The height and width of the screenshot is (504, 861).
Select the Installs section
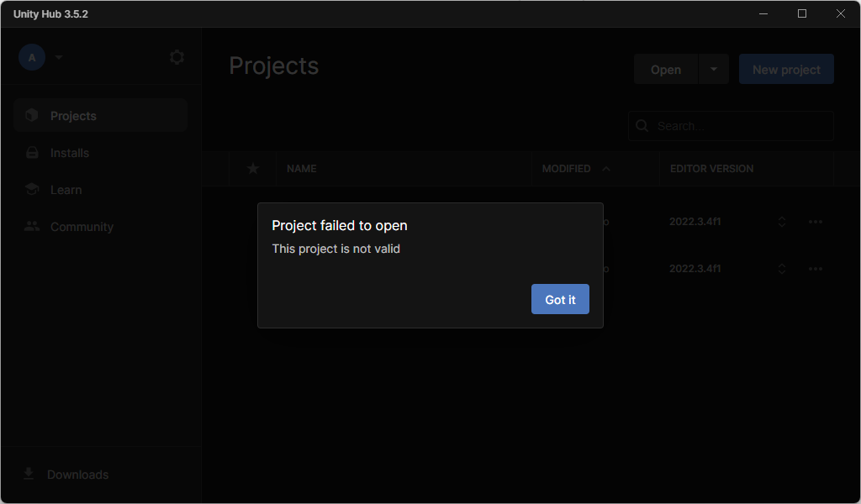click(71, 153)
